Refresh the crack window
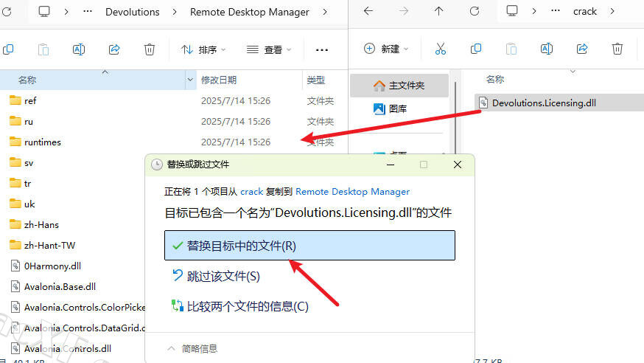Screen dimensions: 644x363 click(x=475, y=11)
